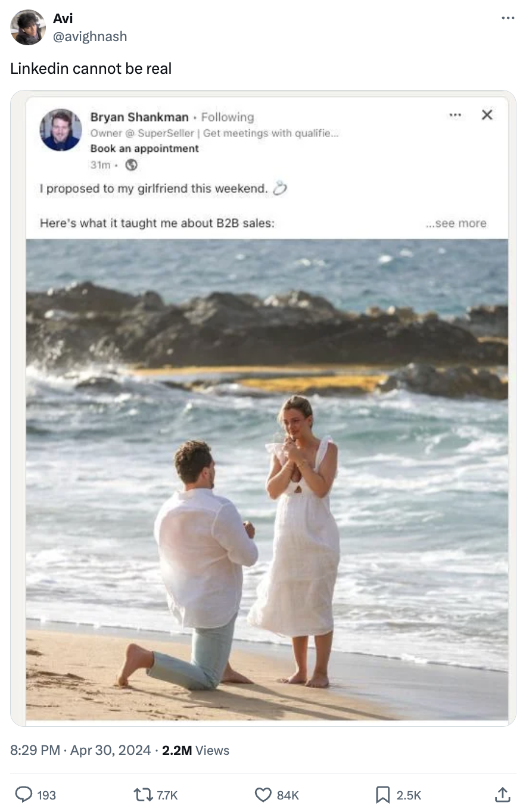The image size is (529, 812).
Task: Click the 'Avi' display name
Action: pyautogui.click(x=63, y=18)
